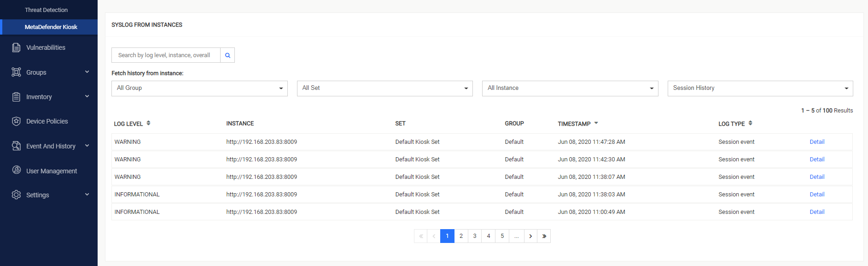
Task: Go to page 3 of results
Action: coord(475,236)
